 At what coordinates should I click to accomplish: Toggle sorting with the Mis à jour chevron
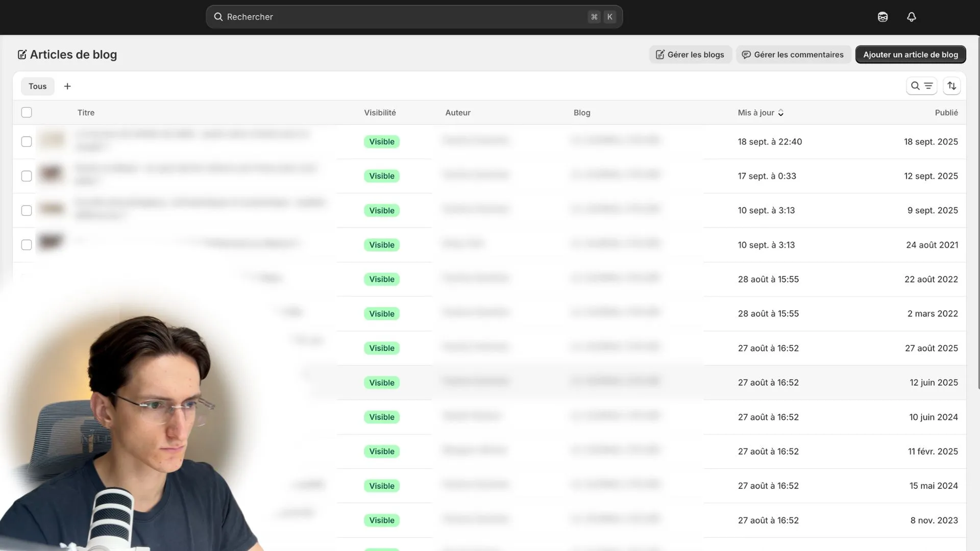pyautogui.click(x=780, y=113)
